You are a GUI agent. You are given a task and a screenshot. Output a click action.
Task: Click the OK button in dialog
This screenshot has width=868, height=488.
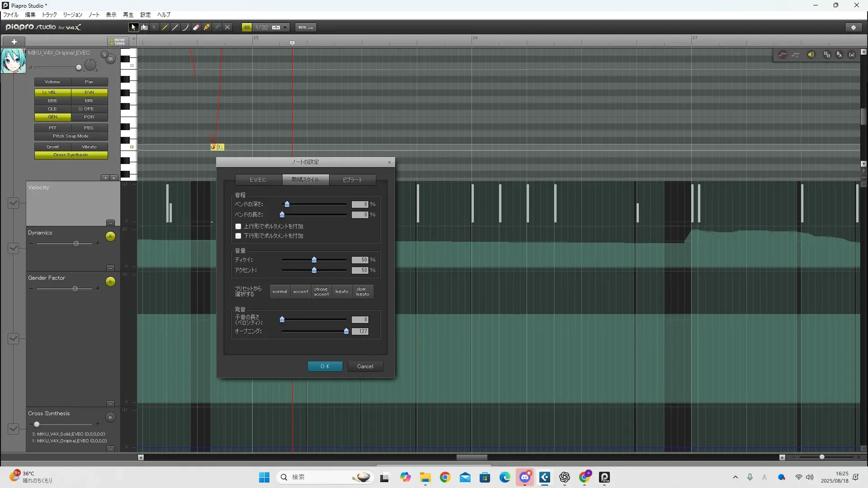(x=325, y=366)
